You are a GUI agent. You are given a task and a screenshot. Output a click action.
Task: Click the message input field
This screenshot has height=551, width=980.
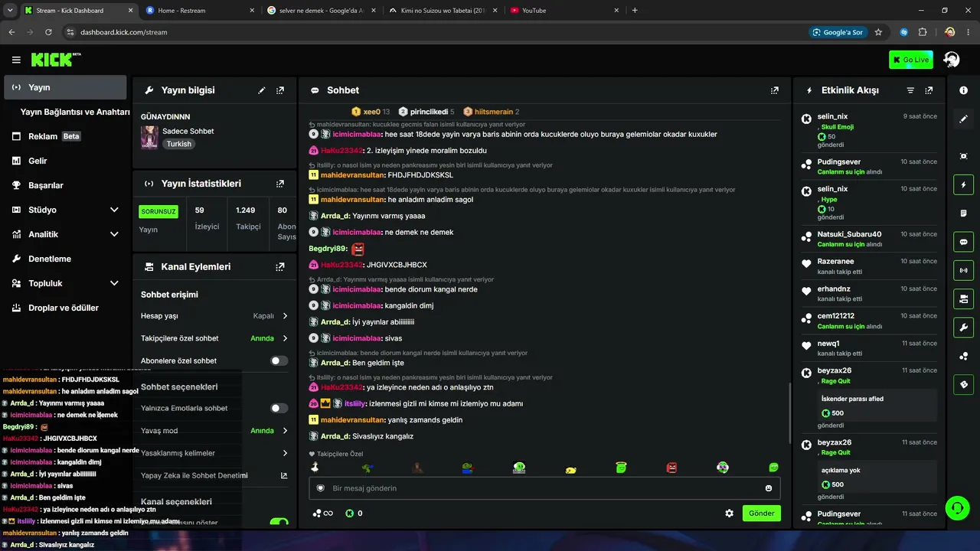click(544, 488)
